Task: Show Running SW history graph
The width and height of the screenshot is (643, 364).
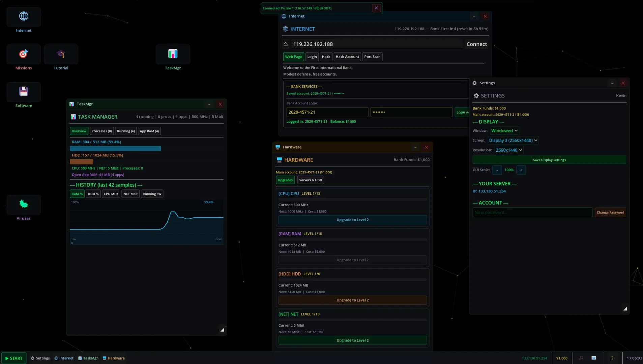Action: coord(152,194)
